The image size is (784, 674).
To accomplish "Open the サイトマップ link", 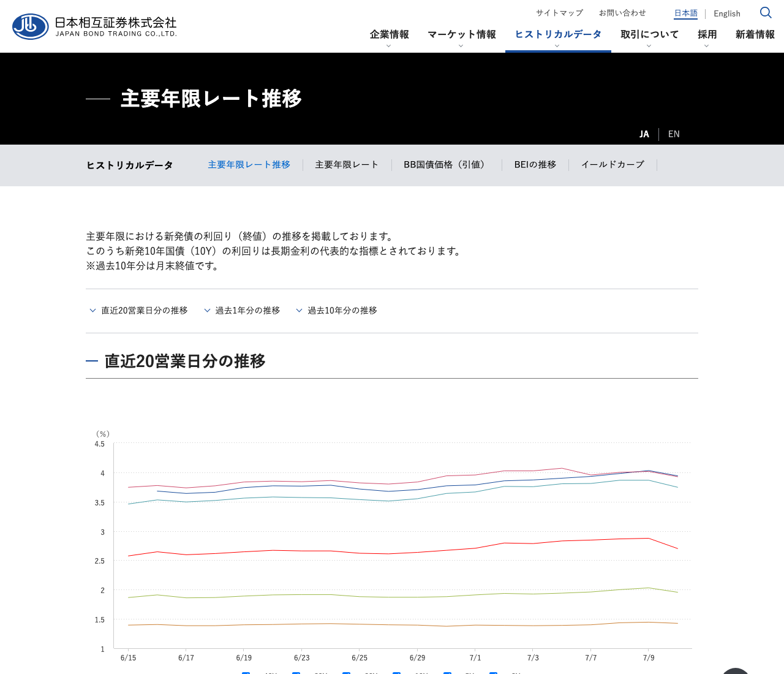I will (559, 13).
